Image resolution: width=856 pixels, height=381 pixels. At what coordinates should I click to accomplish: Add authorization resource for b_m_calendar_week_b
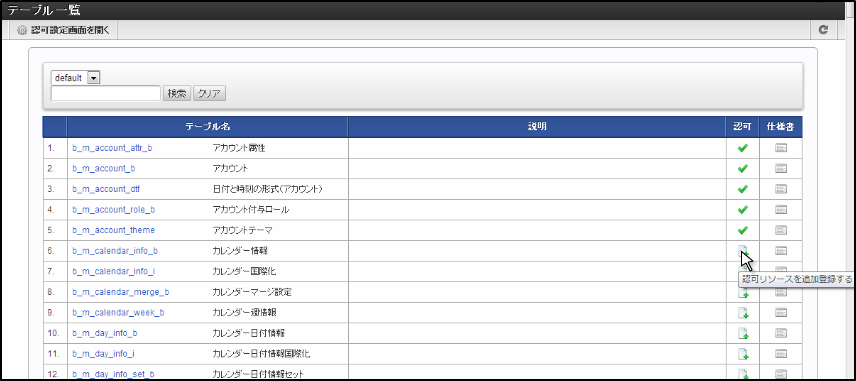click(x=743, y=313)
